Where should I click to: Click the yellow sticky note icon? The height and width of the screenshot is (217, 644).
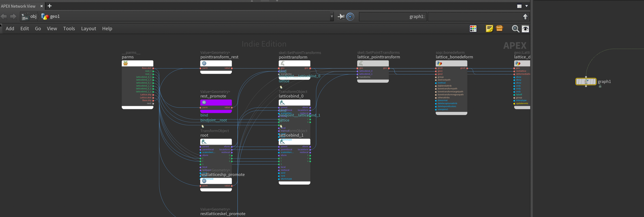pos(489,29)
